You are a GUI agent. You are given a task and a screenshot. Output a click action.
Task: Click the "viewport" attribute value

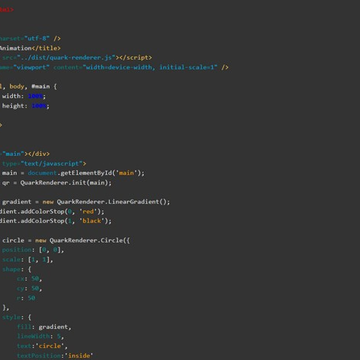[x=32, y=67]
